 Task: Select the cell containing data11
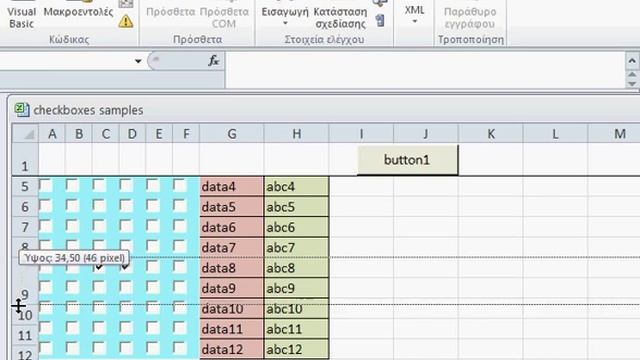232,329
